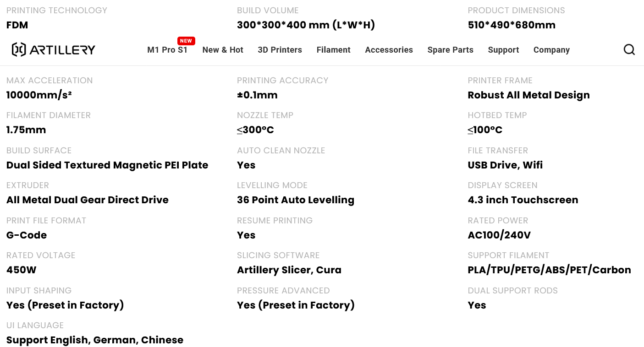
Task: Open the Support menu item
Action: pos(503,50)
